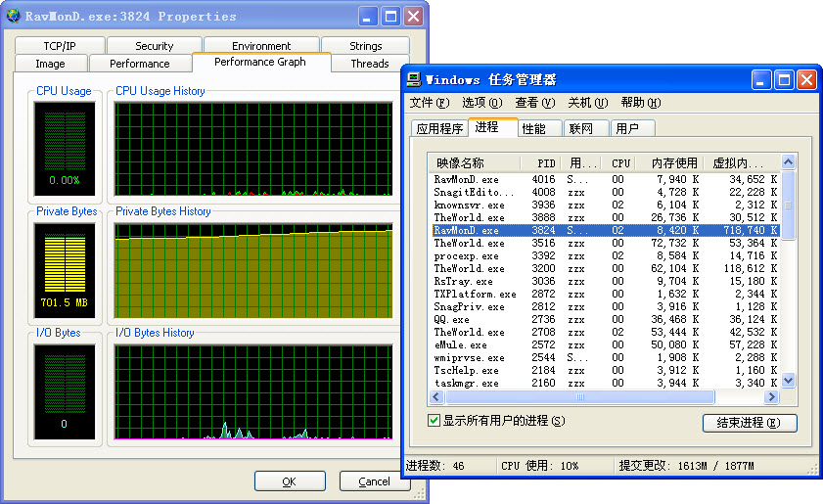Click the process list scroll right arrow
The image size is (823, 504).
click(772, 397)
